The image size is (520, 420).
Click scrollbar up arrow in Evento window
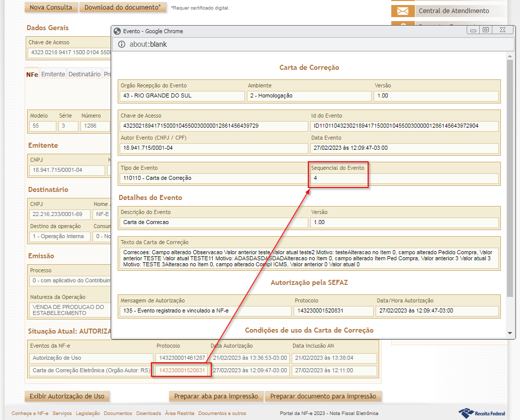(x=510, y=57)
